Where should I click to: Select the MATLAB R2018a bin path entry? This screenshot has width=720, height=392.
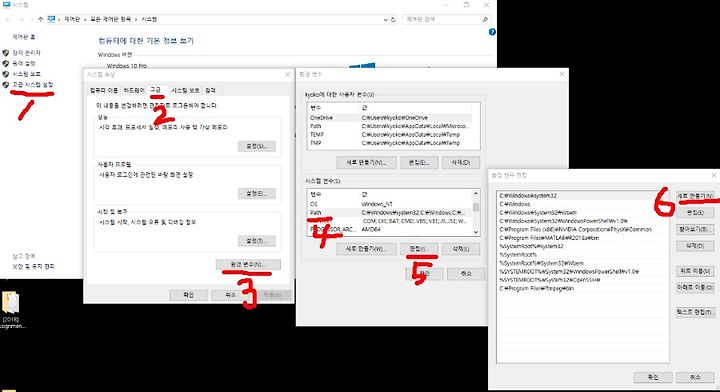tap(582, 238)
